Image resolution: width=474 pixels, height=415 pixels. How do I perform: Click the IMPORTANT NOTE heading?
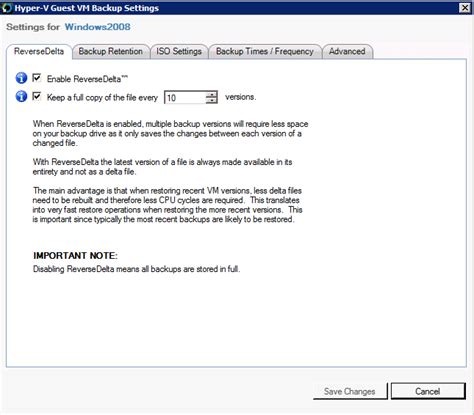tap(75, 256)
